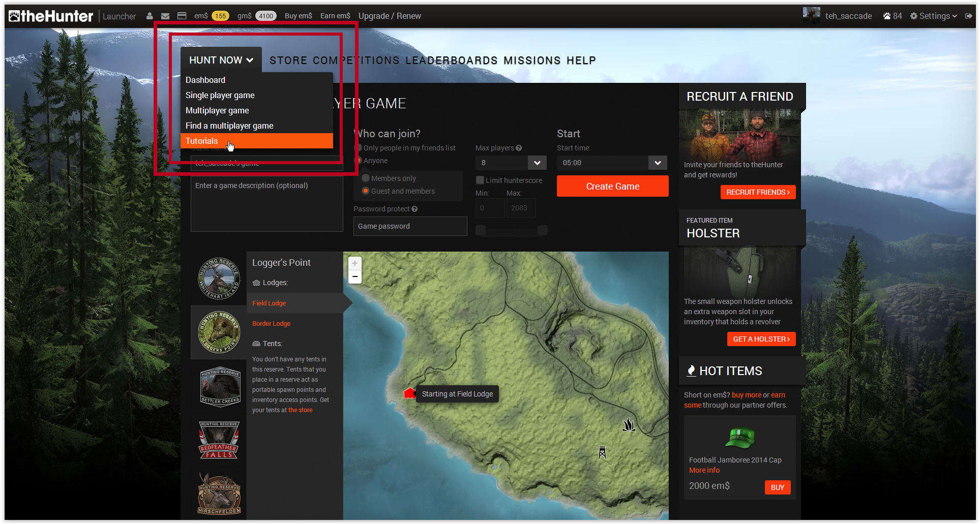This screenshot has width=980, height=524.
Task: Open the MISSIONS section
Action: [x=532, y=60]
